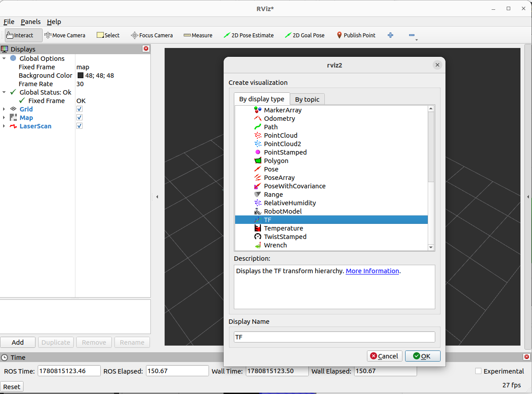Click the Cancel button
The height and width of the screenshot is (394, 532).
pos(384,356)
